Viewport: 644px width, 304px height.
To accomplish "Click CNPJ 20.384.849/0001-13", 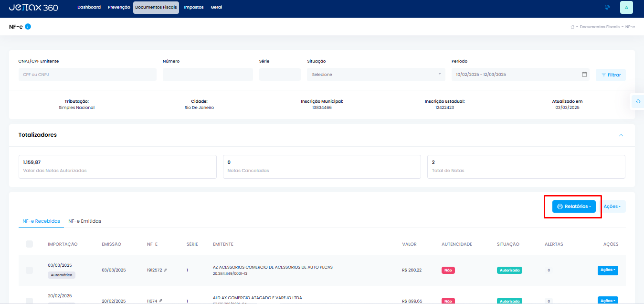I will point(230,273).
